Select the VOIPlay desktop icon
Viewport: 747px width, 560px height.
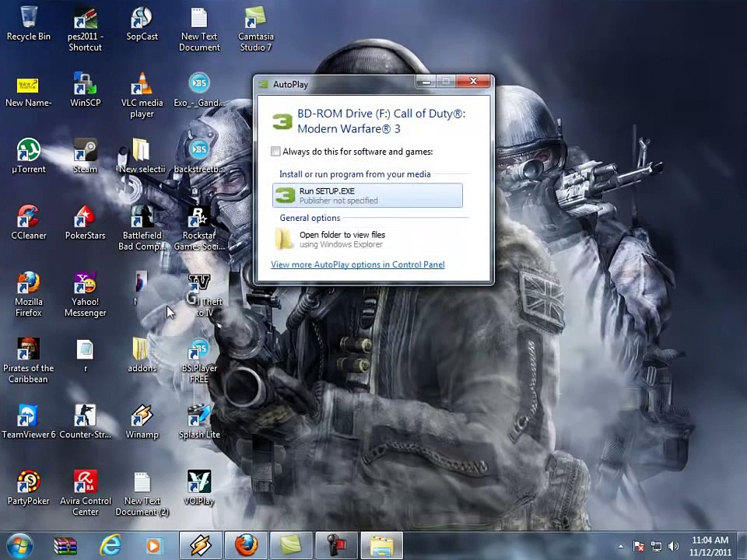point(199,487)
